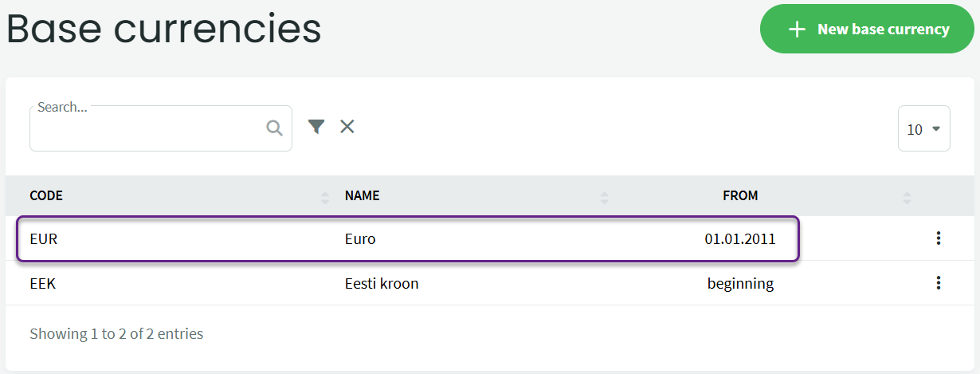Select the Euro name cell

360,238
